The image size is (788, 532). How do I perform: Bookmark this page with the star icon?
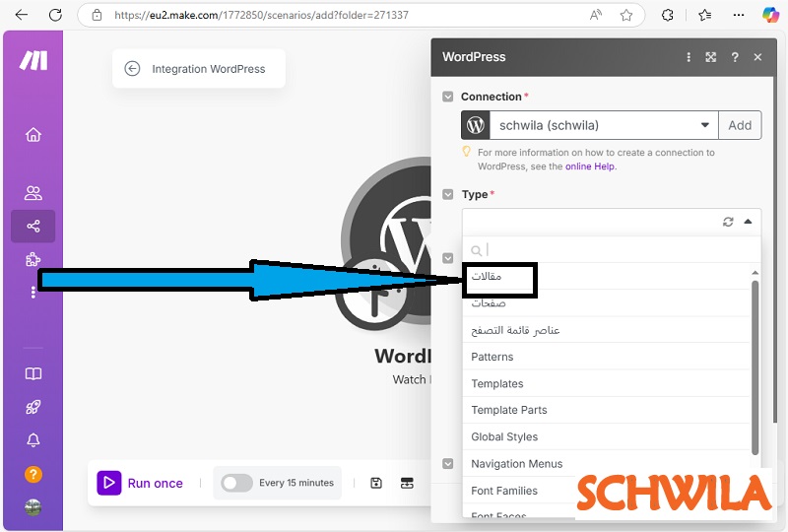pos(625,15)
